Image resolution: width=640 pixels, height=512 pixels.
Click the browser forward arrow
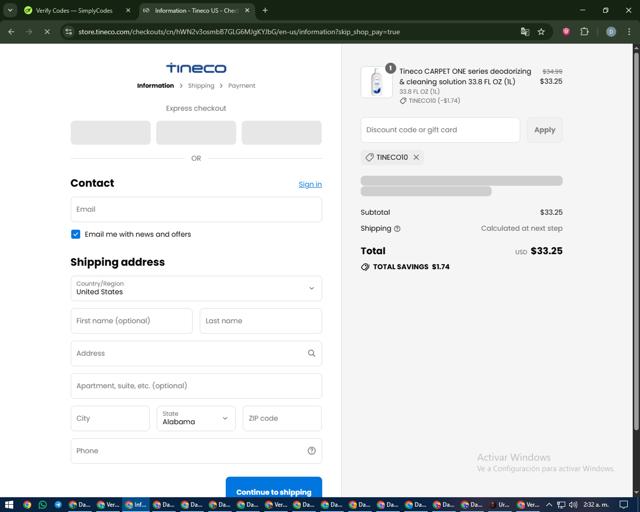pos(29,32)
